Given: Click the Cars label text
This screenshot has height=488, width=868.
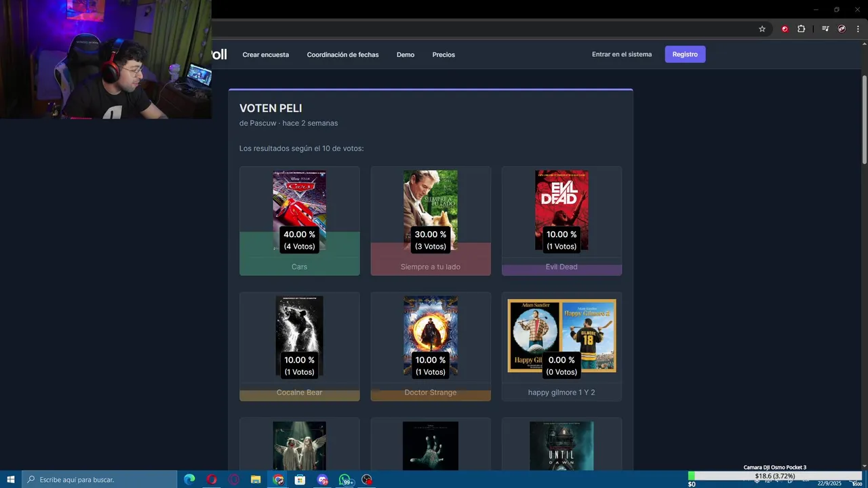Looking at the screenshot, I should [x=299, y=267].
